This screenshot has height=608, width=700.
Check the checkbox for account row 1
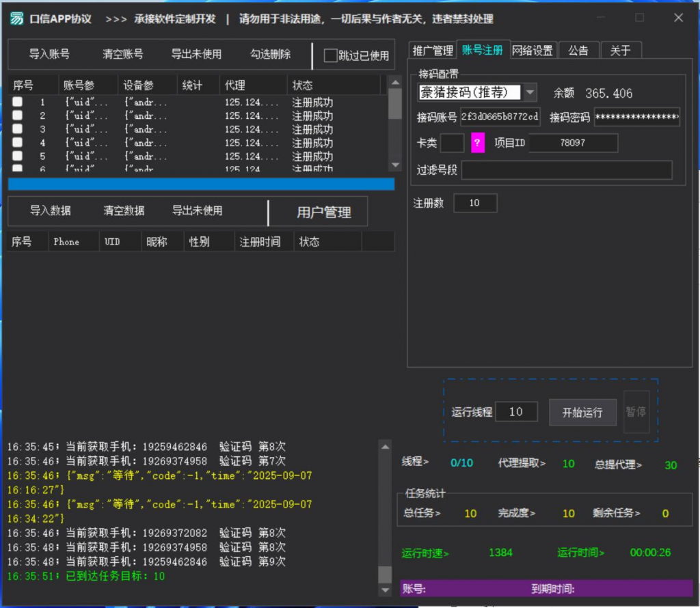click(18, 102)
